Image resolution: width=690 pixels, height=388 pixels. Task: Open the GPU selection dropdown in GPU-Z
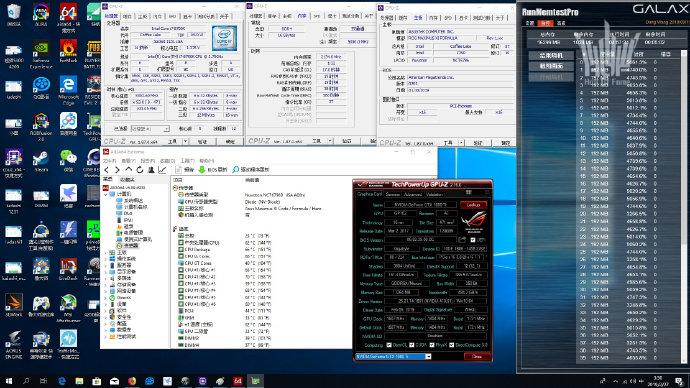point(428,356)
